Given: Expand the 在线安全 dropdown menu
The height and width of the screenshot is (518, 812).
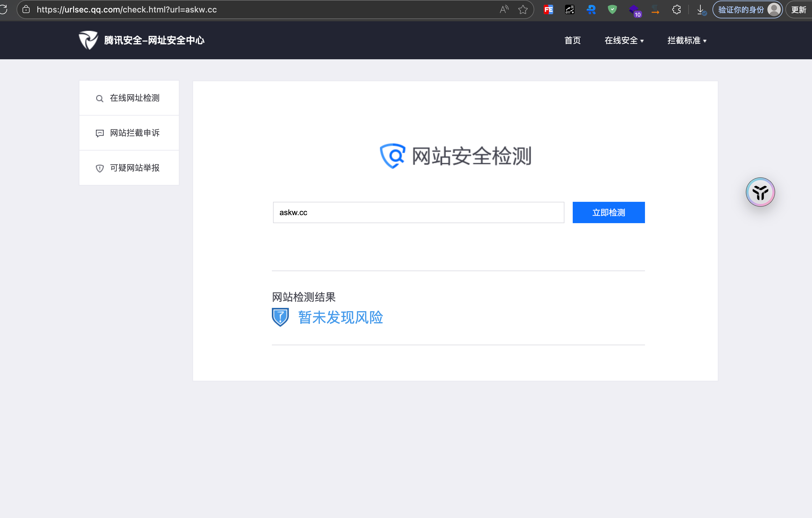Looking at the screenshot, I should pos(624,41).
